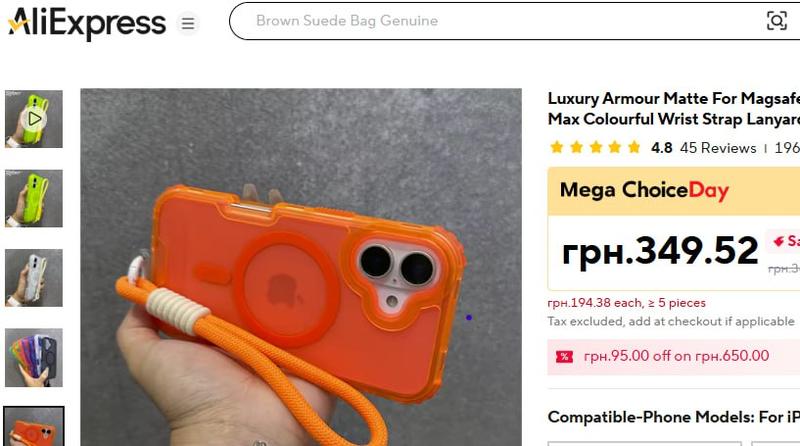The height and width of the screenshot is (446, 800).
Task: Click the Luxury Armour Matte product title
Action: [673, 109]
